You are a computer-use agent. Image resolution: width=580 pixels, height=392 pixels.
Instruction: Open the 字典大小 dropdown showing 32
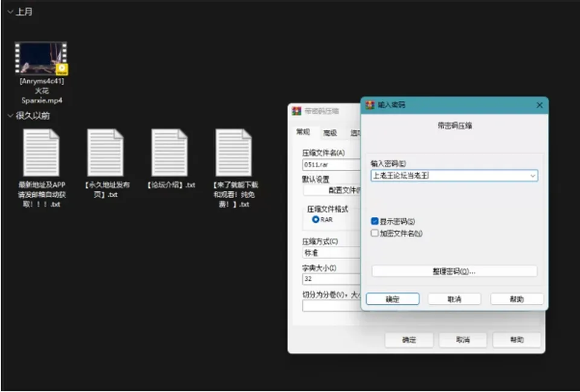pos(332,279)
